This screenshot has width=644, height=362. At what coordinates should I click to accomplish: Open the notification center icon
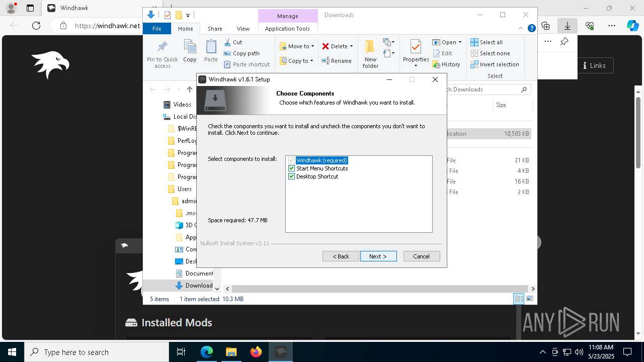pyautogui.click(x=628, y=352)
